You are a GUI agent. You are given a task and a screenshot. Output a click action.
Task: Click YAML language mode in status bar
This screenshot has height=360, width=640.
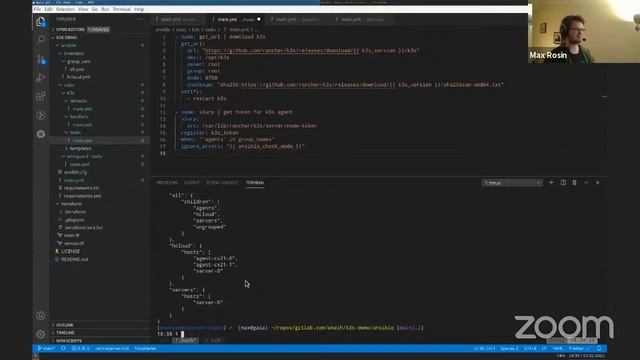[x=558, y=348]
